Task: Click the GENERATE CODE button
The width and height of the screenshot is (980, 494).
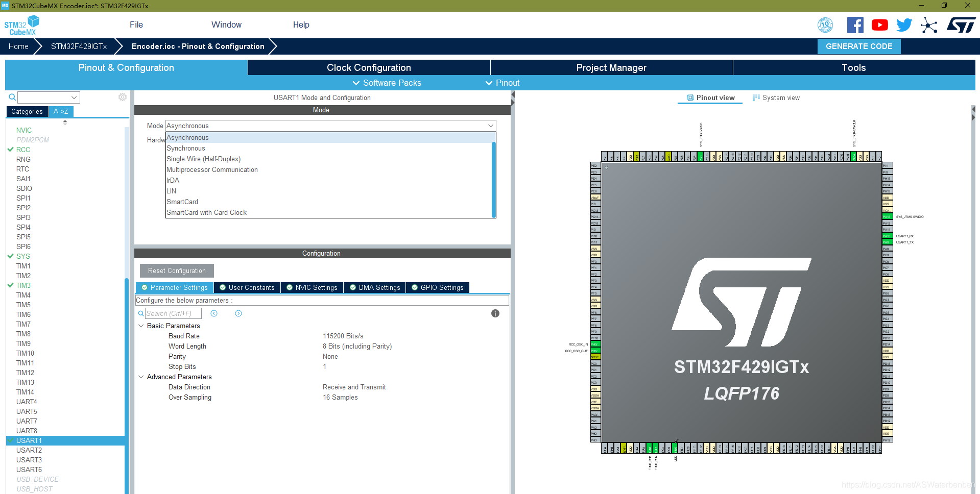Action: point(859,46)
